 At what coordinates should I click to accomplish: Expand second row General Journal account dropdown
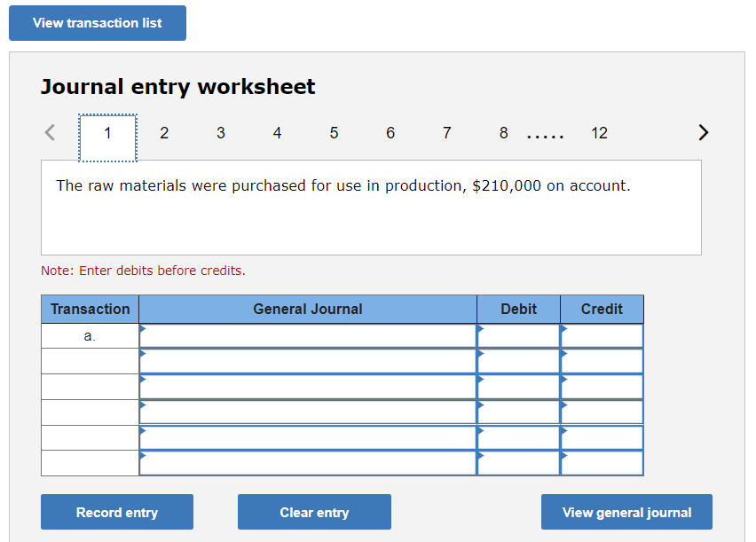(x=307, y=361)
